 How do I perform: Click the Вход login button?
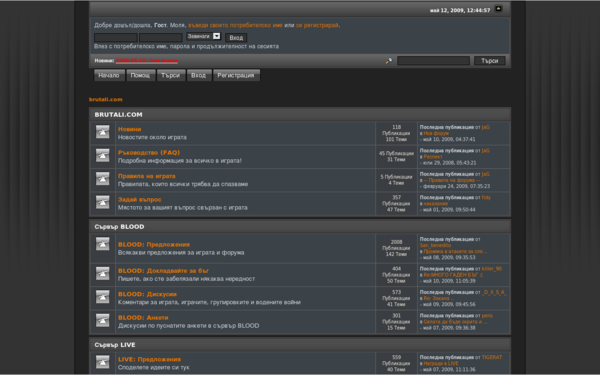pyautogui.click(x=236, y=38)
